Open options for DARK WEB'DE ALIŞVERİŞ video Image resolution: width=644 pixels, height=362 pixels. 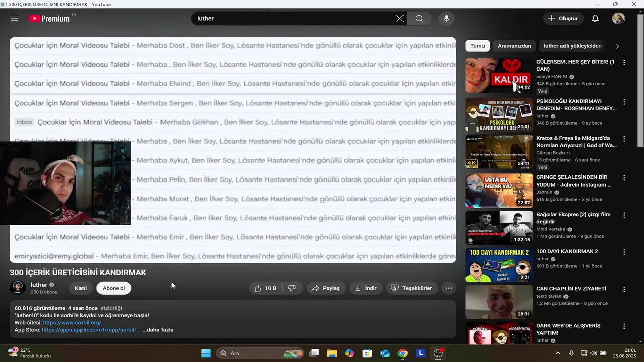tap(624, 327)
